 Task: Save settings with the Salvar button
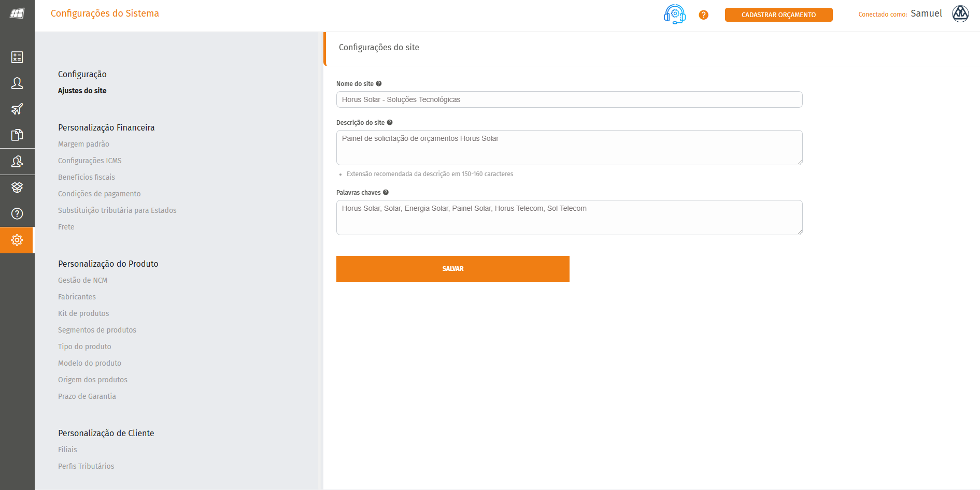[x=452, y=269]
